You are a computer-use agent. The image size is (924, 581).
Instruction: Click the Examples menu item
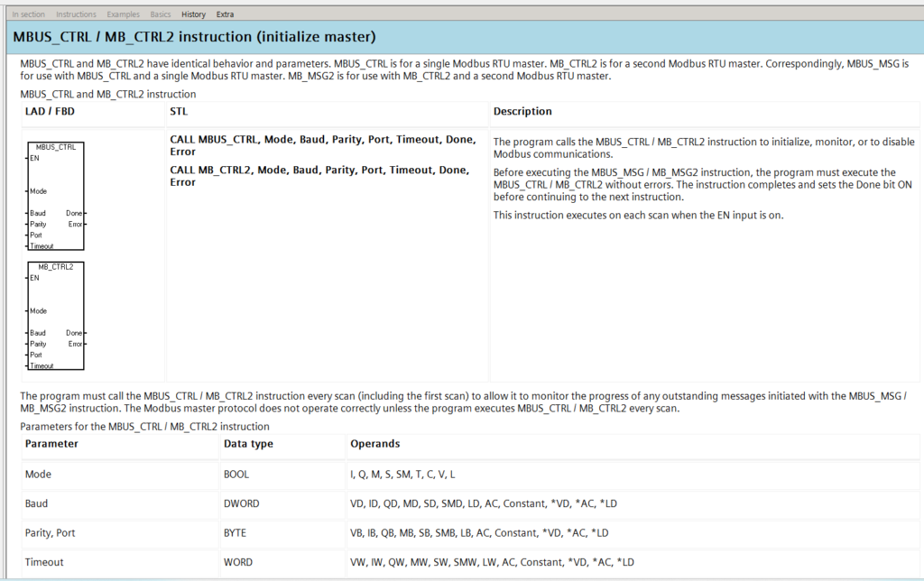click(x=123, y=14)
